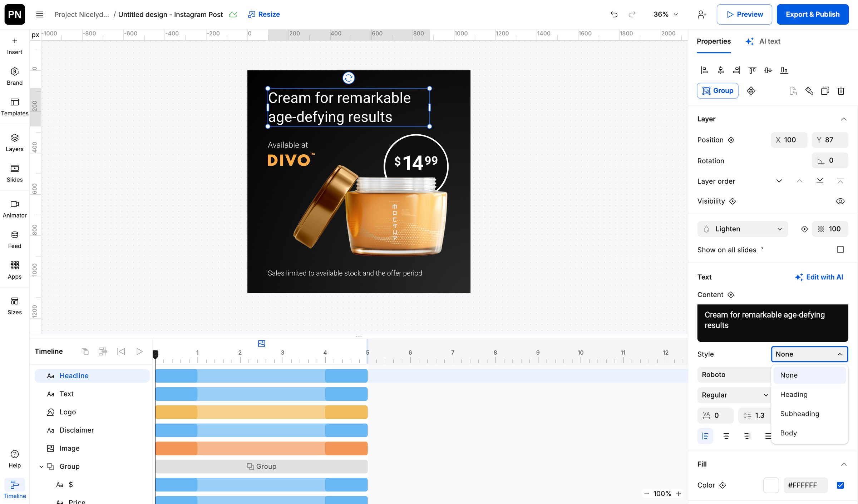Open the Regular font weight dropdown
Image resolution: width=858 pixels, height=504 pixels.
tap(735, 395)
